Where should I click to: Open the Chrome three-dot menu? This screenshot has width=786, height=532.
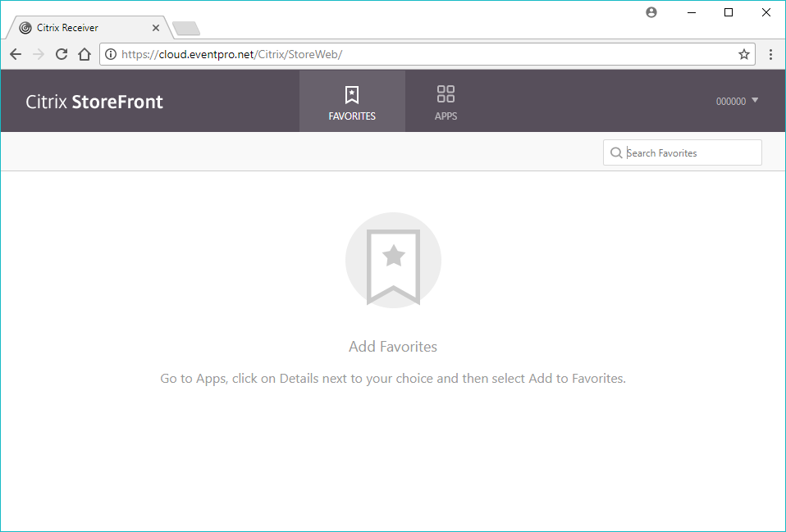tap(770, 54)
